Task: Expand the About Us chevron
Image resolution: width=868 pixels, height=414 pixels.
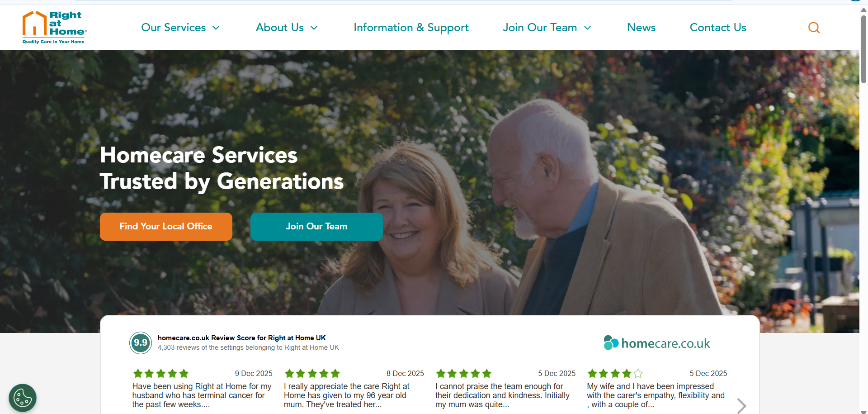Action: pyautogui.click(x=314, y=28)
